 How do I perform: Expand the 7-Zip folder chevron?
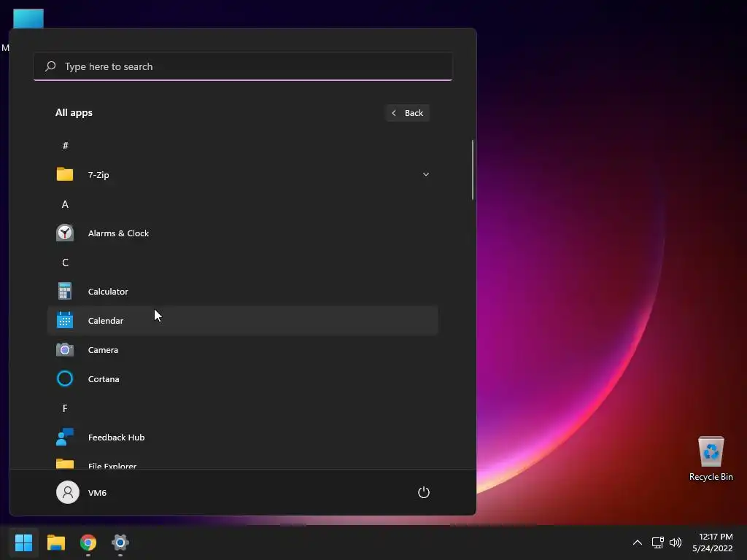pyautogui.click(x=425, y=174)
